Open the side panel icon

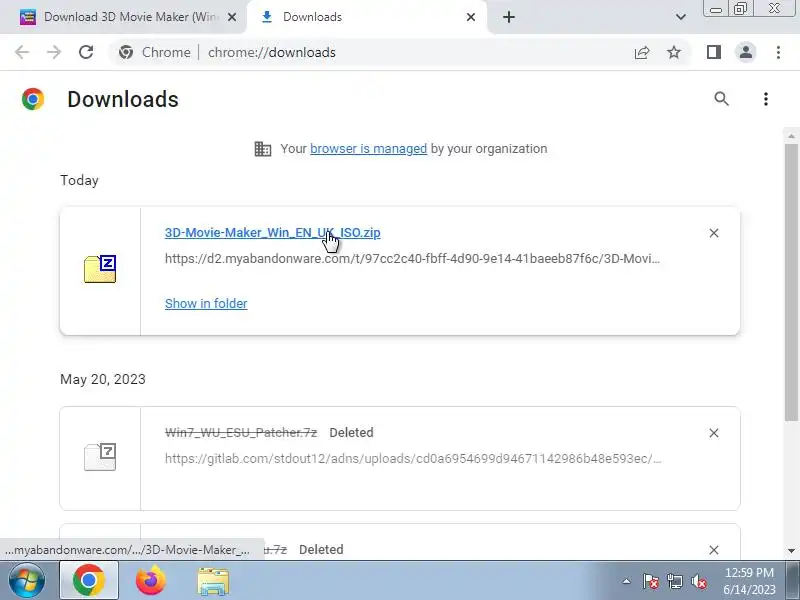pos(714,52)
